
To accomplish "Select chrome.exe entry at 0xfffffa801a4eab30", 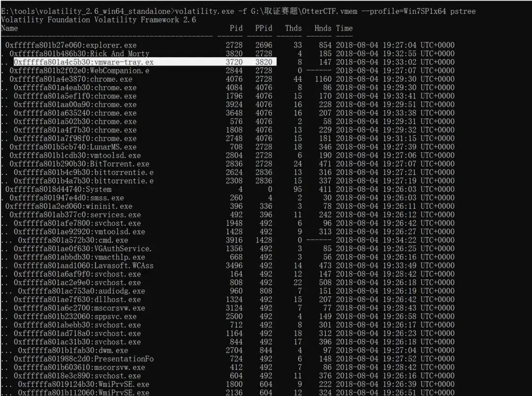I will point(75,88).
